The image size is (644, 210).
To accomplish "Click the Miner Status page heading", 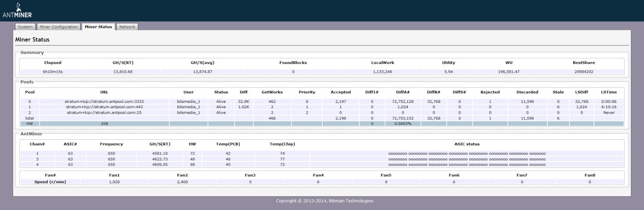I will click(x=32, y=40).
